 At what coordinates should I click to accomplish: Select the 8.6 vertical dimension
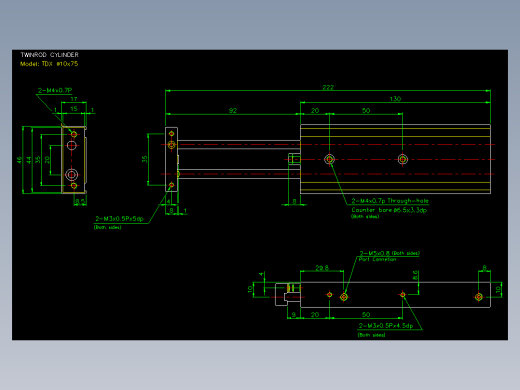coord(415,275)
